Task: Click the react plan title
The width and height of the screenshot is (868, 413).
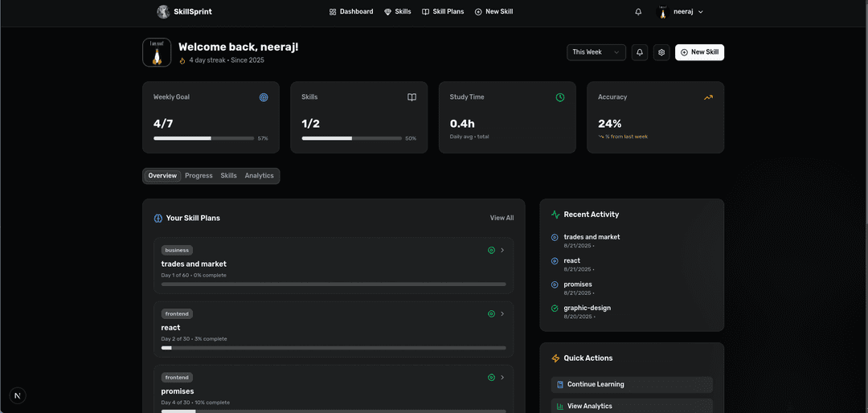Action: [171, 328]
